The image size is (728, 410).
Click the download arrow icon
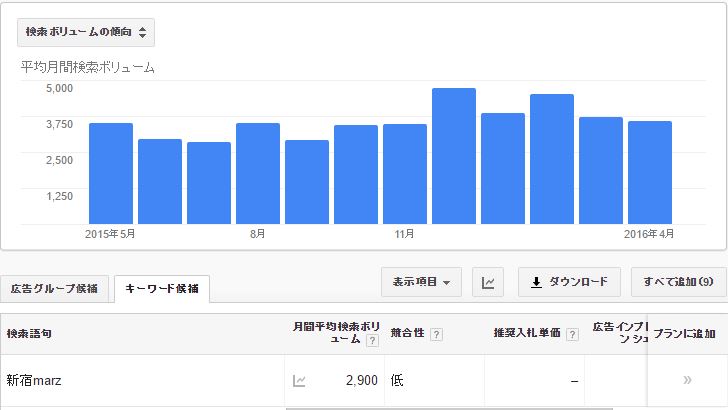pos(536,282)
